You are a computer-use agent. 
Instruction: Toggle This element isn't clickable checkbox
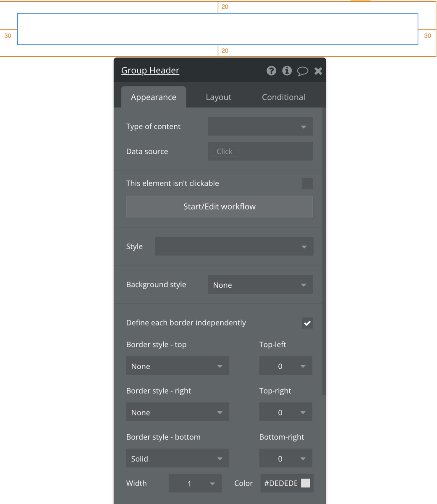click(307, 184)
